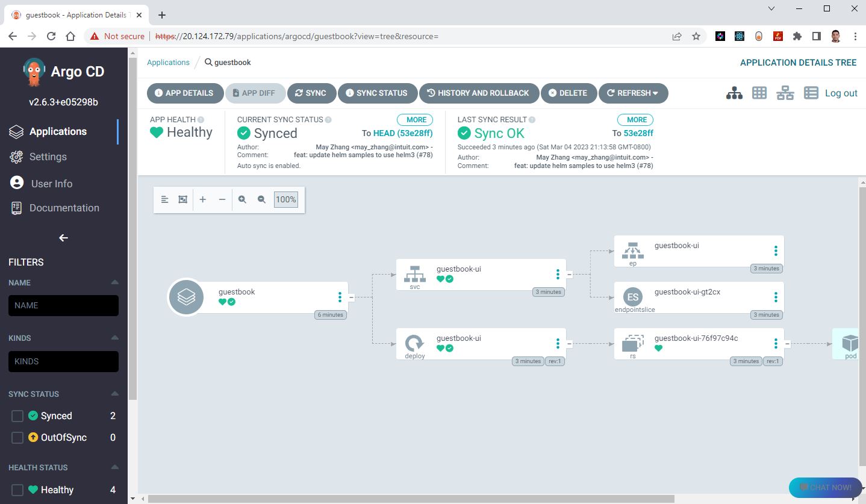Open the HEAD (53e28ff) revision link
Image resolution: width=866 pixels, height=504 pixels.
[x=403, y=133]
